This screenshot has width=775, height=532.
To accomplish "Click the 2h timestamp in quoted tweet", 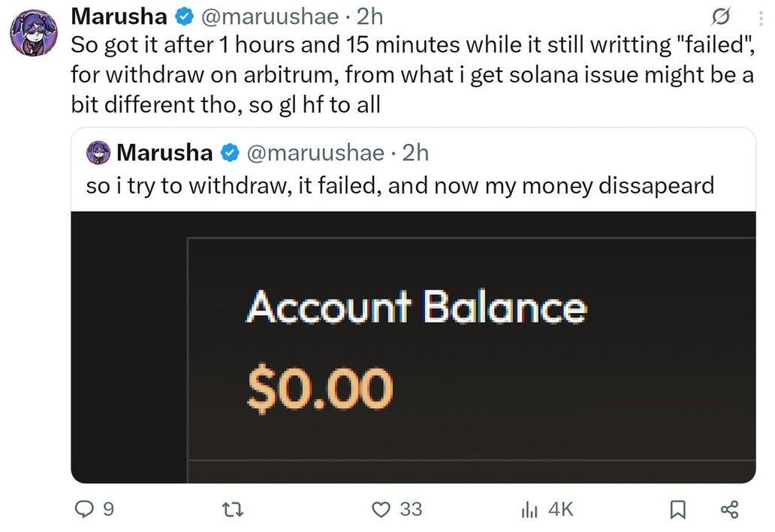I will click(x=415, y=153).
